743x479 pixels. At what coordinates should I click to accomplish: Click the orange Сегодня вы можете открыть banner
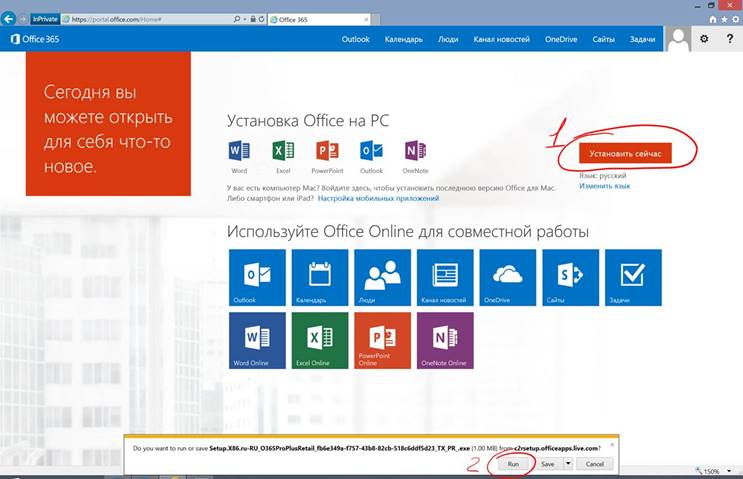pyautogui.click(x=108, y=123)
